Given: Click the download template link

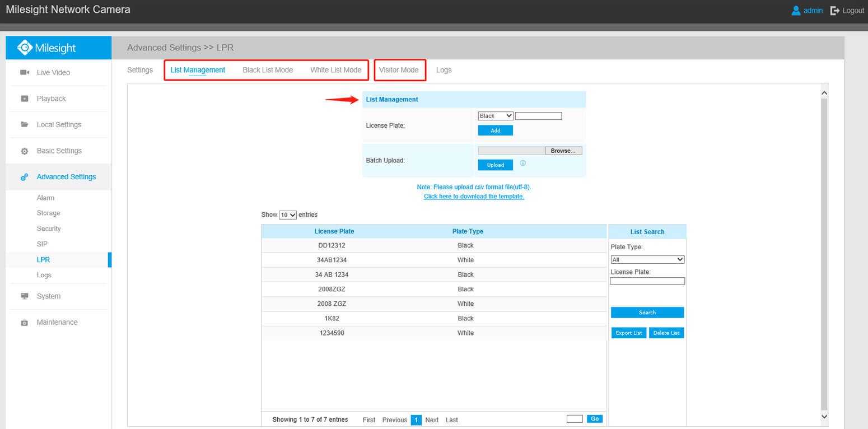Looking at the screenshot, I should 474,197.
